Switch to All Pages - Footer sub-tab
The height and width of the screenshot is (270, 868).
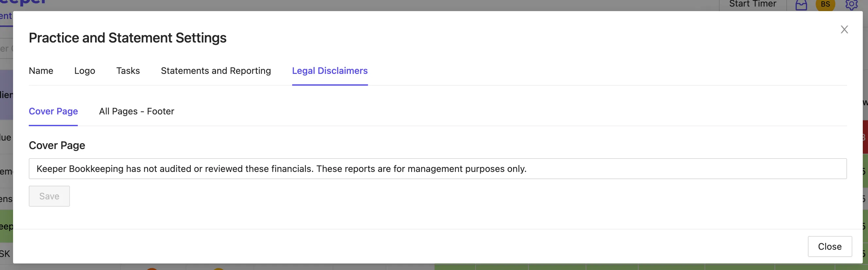pyautogui.click(x=137, y=111)
